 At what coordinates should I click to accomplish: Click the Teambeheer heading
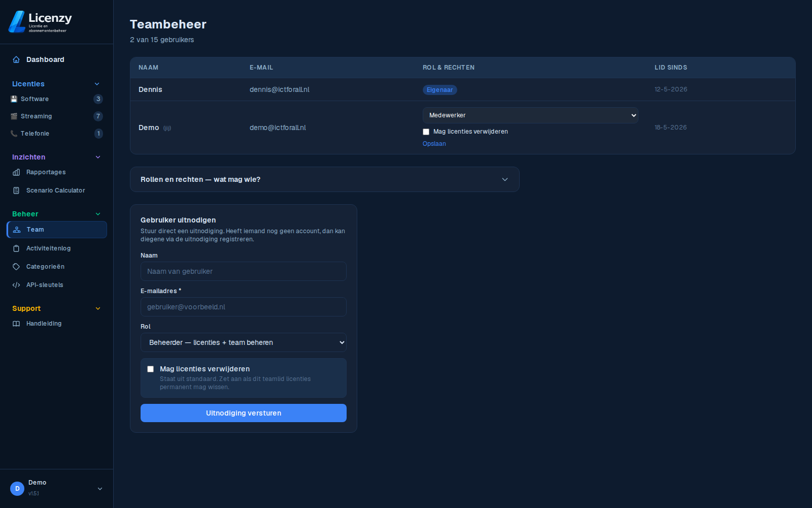click(x=168, y=24)
